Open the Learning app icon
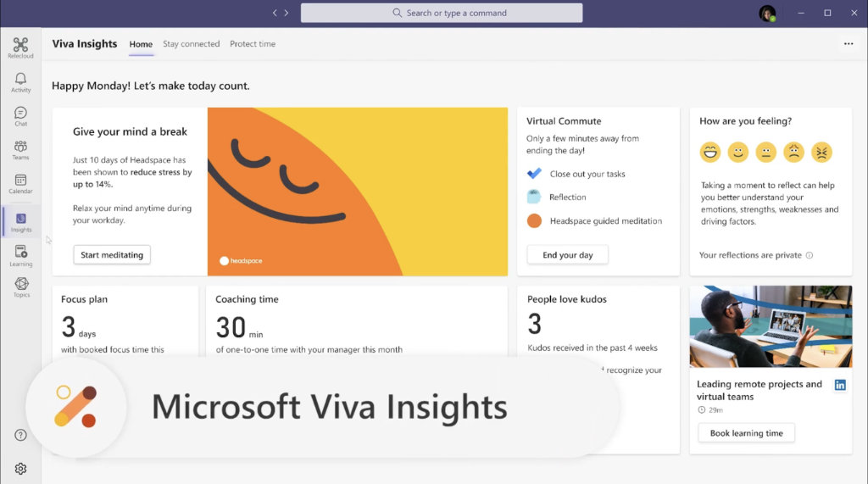The width and height of the screenshot is (868, 484). 20,255
